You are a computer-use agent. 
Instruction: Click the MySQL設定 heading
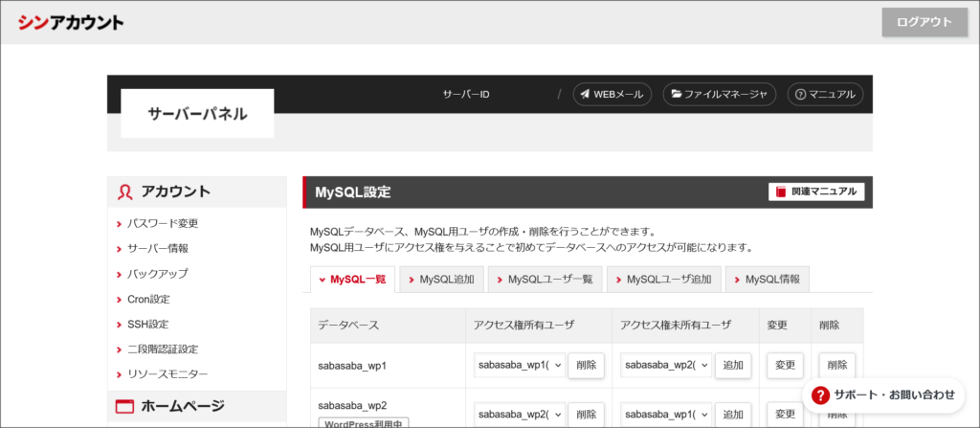point(353,192)
